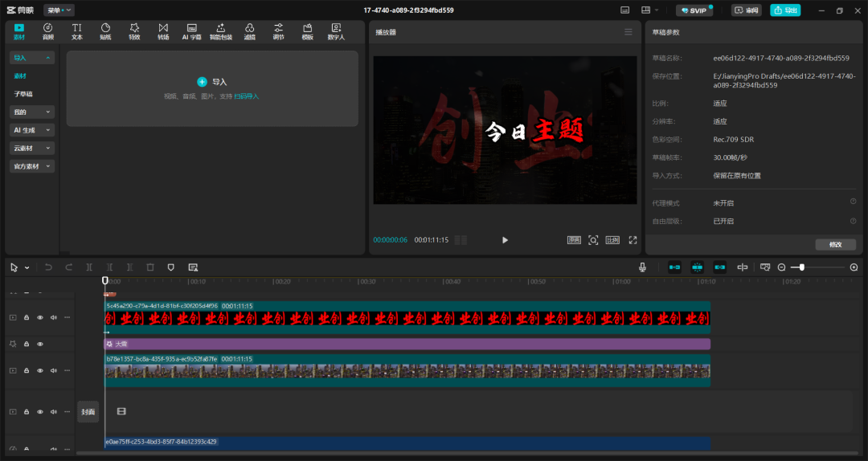Lock the 5c45a290 clip track
The width and height of the screenshot is (868, 461).
point(26,318)
